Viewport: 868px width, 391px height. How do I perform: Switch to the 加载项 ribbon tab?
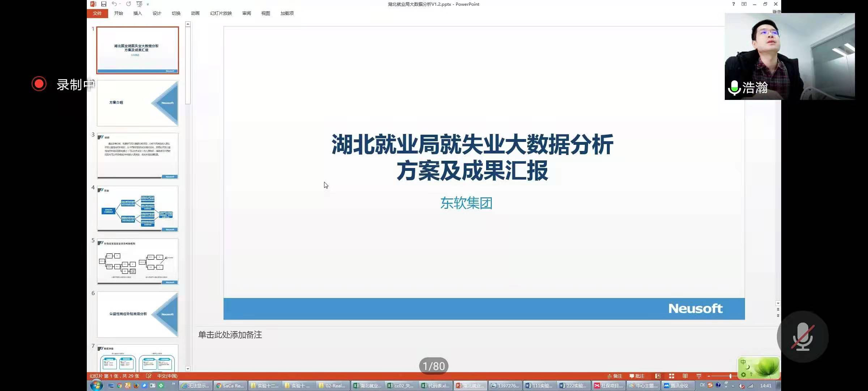click(287, 13)
